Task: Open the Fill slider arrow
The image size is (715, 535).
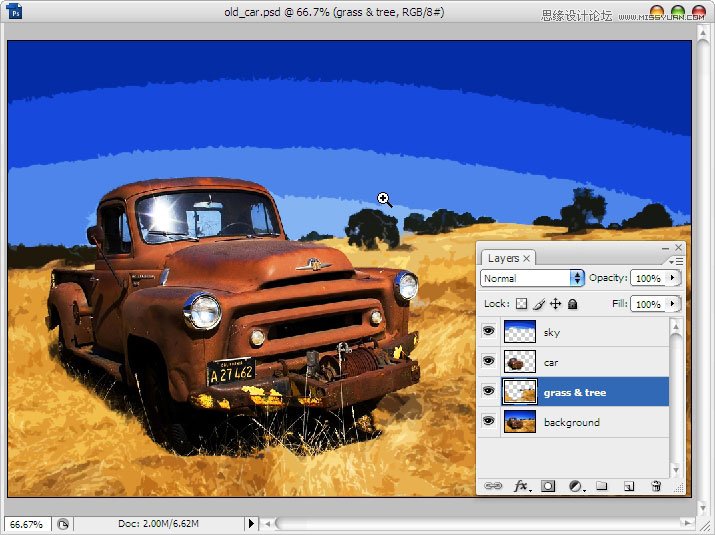Action: coord(673,303)
